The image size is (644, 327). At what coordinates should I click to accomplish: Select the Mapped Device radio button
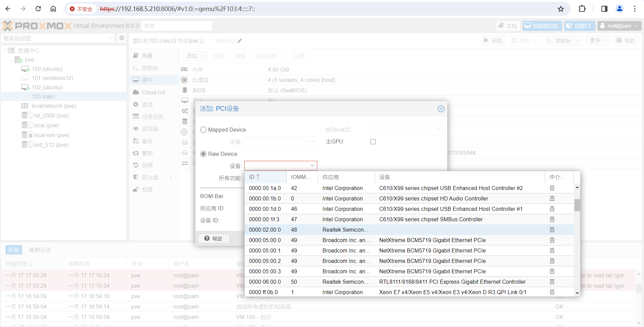point(203,130)
